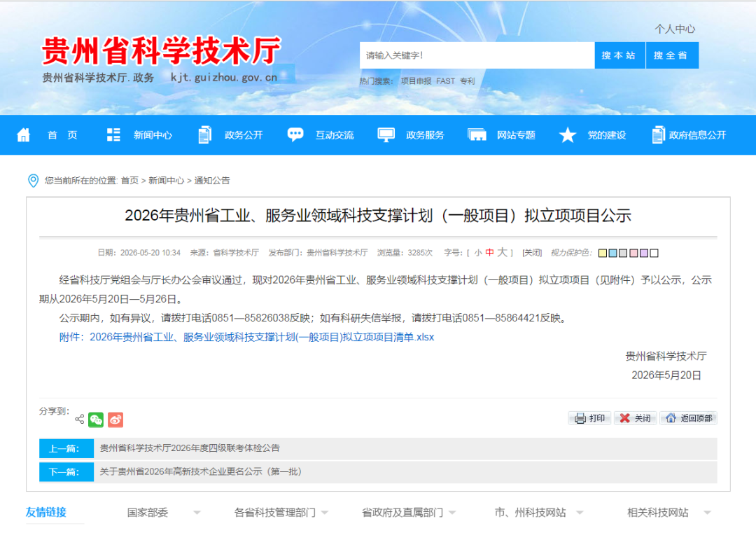Open next article 高新技术企业更名公示
The width and height of the screenshot is (756, 533).
(x=201, y=472)
